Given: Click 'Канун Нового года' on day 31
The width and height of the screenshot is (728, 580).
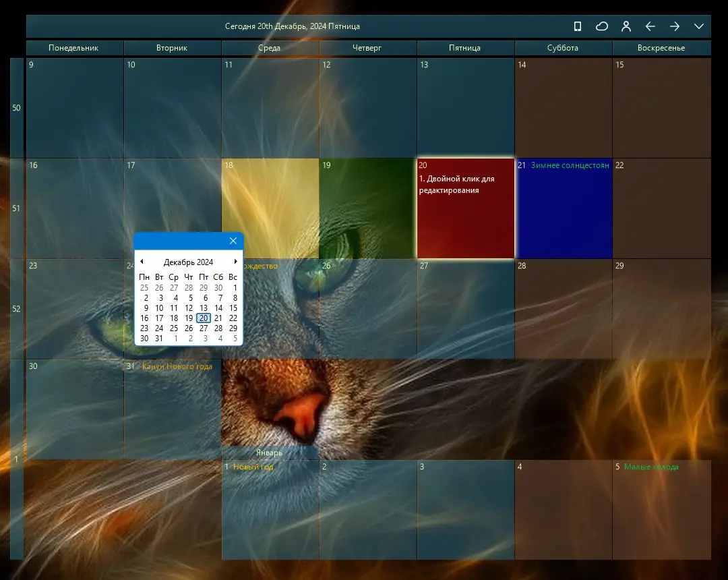Looking at the screenshot, I should (177, 366).
